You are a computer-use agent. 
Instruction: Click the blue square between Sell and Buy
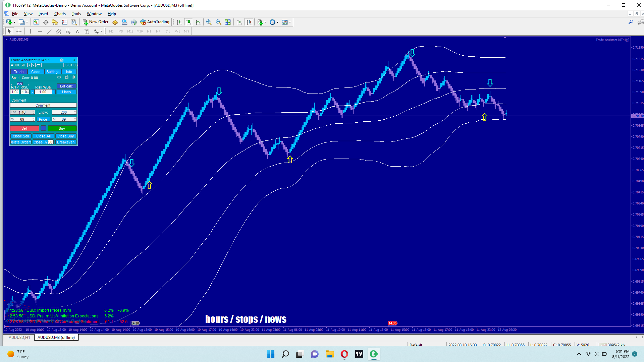tap(43, 128)
